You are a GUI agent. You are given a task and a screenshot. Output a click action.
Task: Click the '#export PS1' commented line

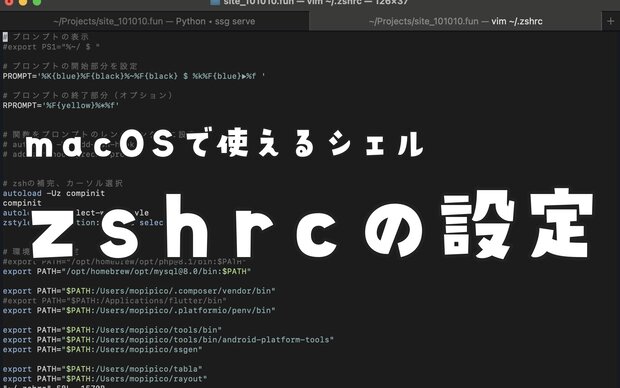(51, 47)
